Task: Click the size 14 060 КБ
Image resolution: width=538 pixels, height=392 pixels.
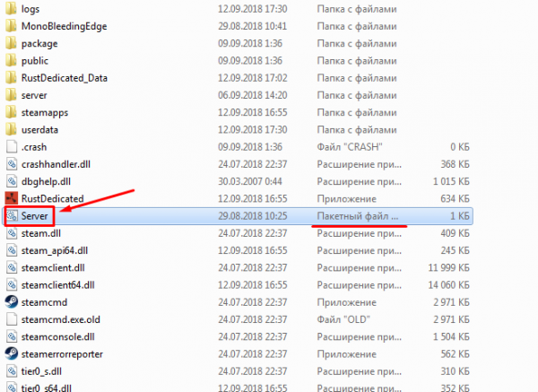Action: [x=448, y=285]
